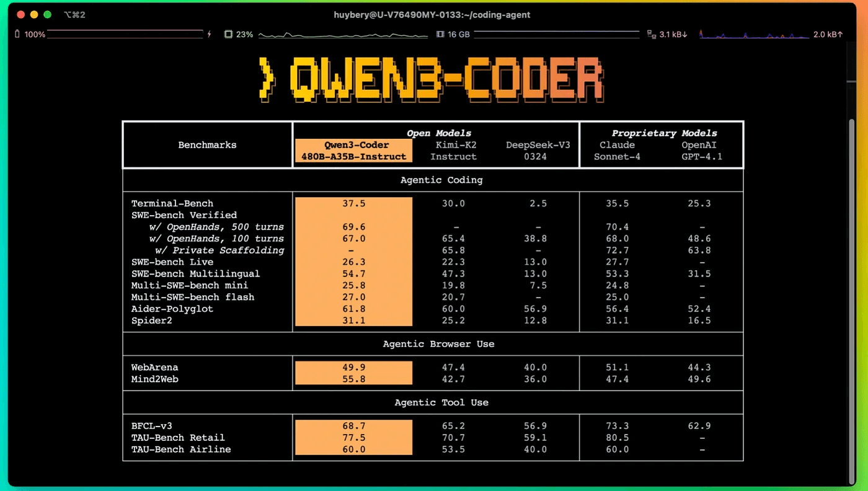
Task: Click the CPU chip icon beside 23%
Action: click(x=228, y=35)
